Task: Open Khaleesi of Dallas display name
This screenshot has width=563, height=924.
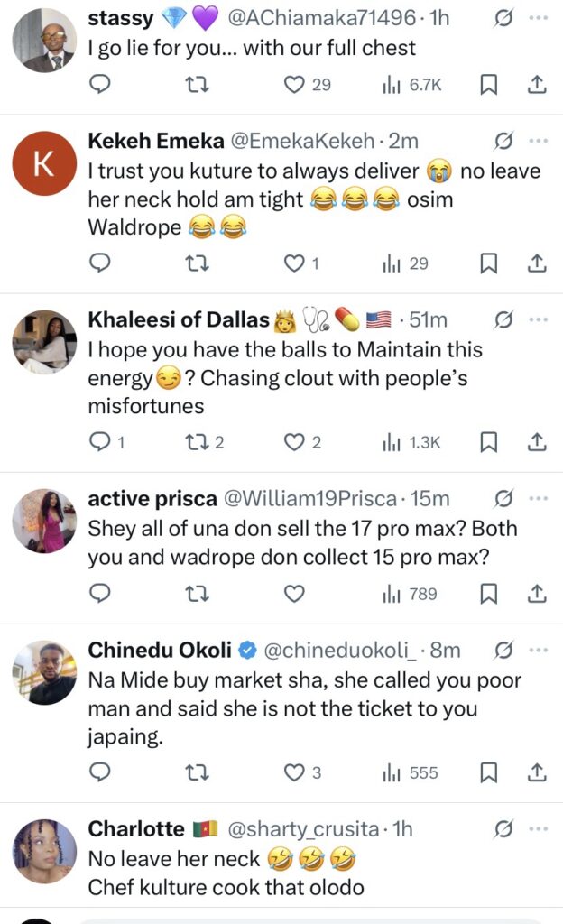Action: tap(179, 319)
